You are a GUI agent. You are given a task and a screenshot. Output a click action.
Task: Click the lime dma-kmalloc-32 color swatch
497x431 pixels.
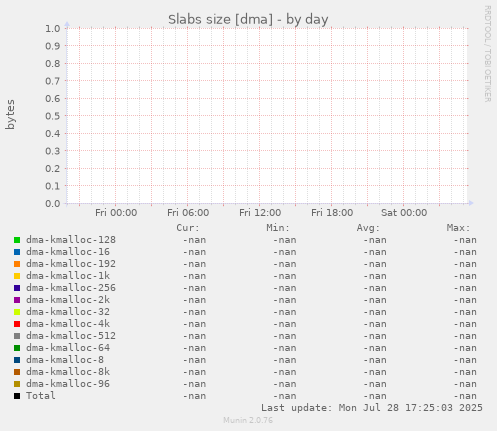(x=17, y=312)
